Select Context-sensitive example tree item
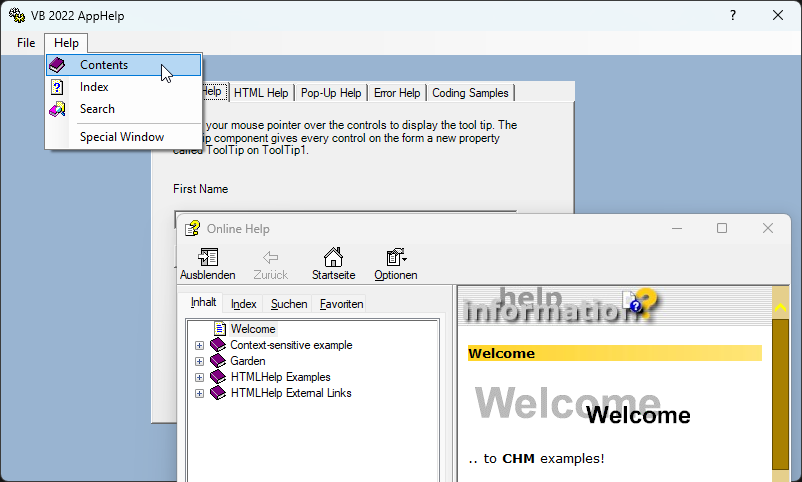Viewport: 802px width, 482px height. coord(291,345)
